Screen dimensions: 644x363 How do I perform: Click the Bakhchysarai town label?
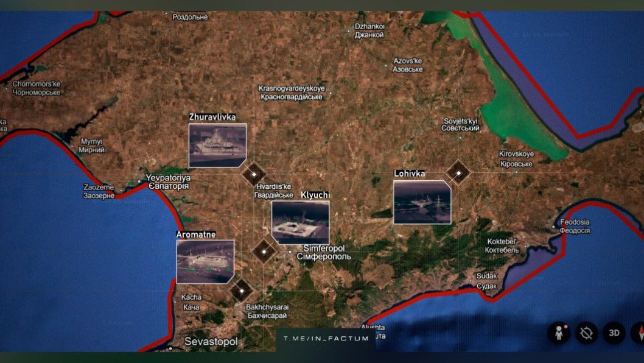(x=267, y=311)
